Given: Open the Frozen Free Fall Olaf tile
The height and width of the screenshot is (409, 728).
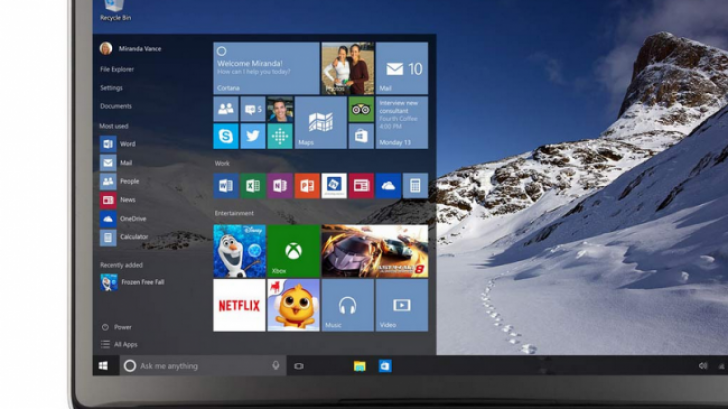Looking at the screenshot, I should click(x=239, y=251).
